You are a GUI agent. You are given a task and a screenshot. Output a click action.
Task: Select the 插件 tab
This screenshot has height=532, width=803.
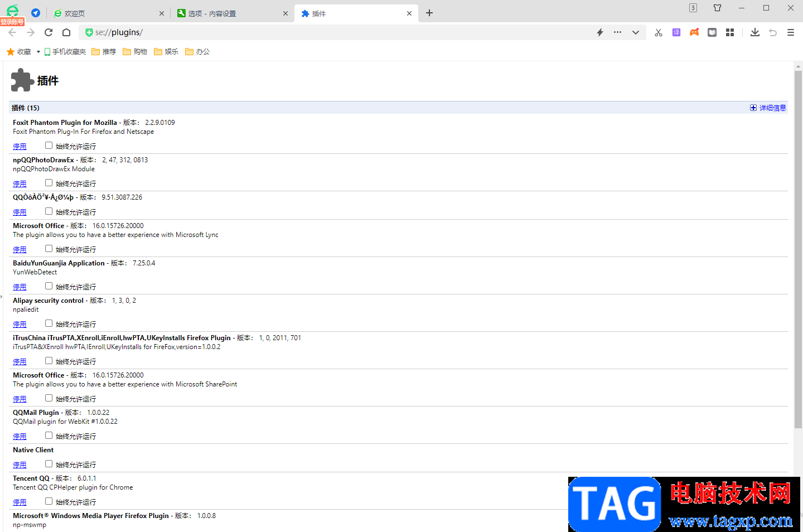coord(356,13)
